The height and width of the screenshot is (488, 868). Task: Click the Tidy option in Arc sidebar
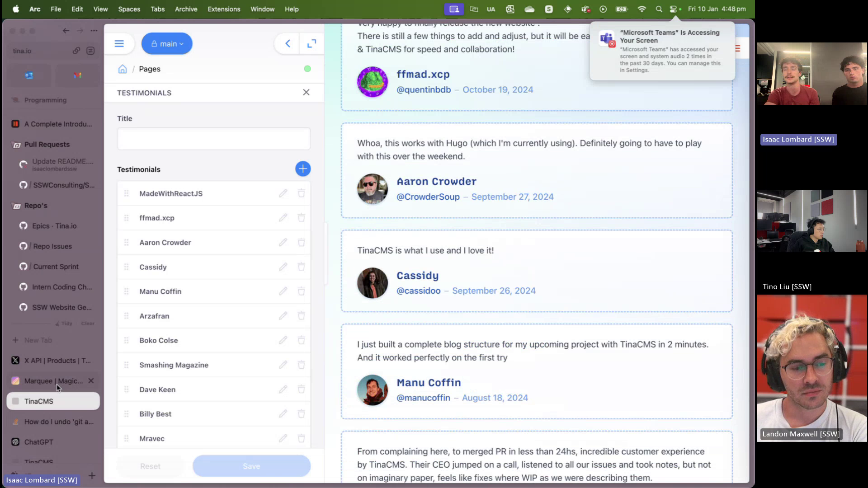64,324
